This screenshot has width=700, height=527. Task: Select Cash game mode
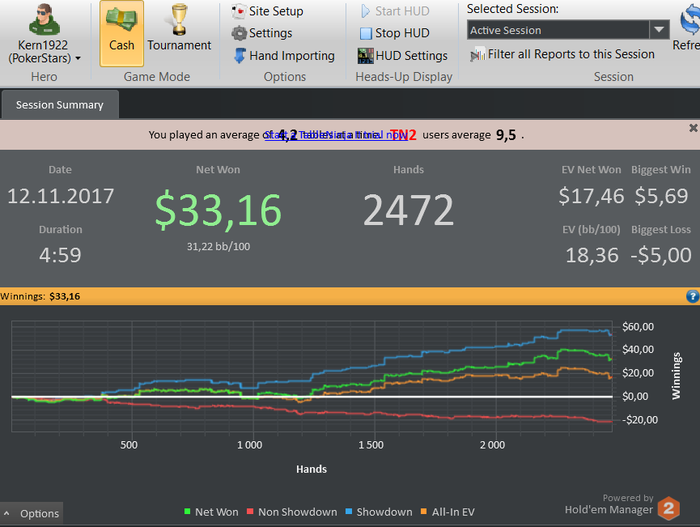[121, 33]
